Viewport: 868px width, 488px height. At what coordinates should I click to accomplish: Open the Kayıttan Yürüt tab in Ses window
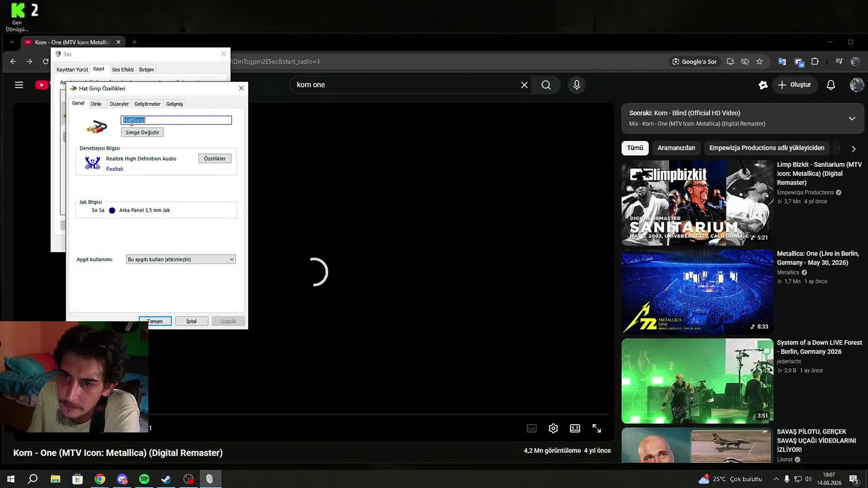[72, 70]
